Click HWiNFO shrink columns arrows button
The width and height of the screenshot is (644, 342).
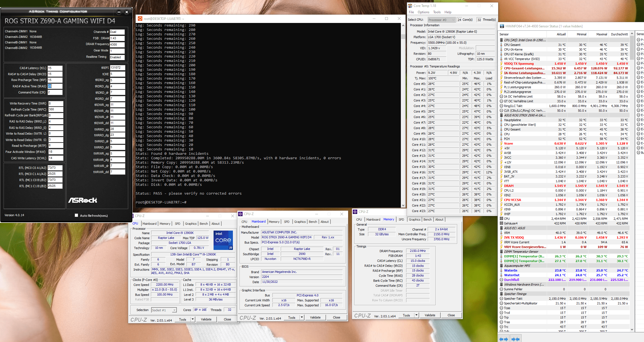click(x=516, y=339)
